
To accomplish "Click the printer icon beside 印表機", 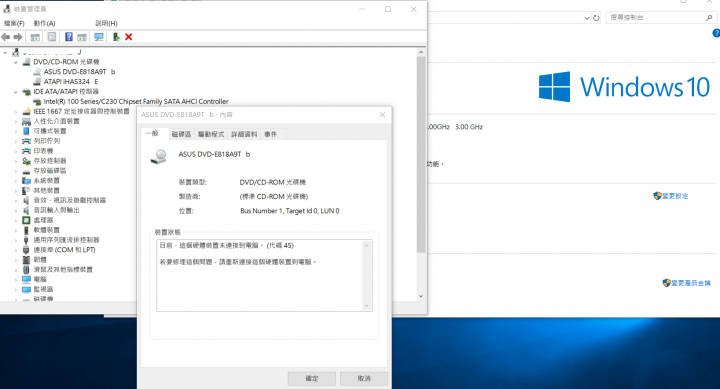I will click(x=27, y=151).
